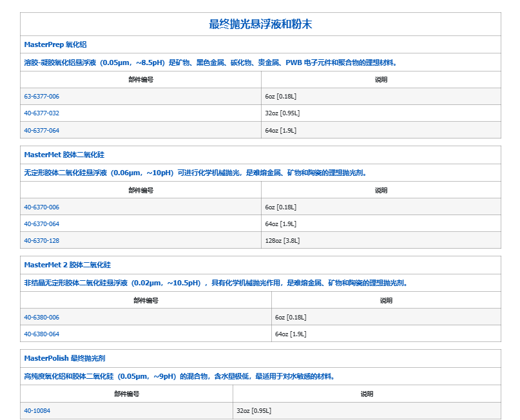Select the MasterPolish 最终抛光剂 heading
520x420 pixels.
point(64,358)
